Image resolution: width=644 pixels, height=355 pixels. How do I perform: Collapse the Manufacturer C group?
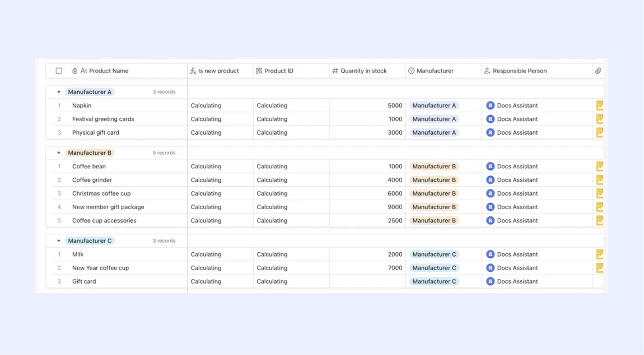(59, 241)
